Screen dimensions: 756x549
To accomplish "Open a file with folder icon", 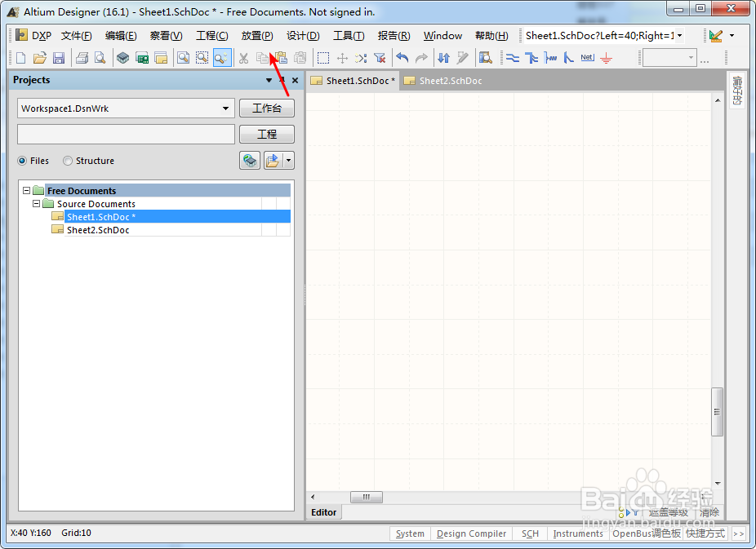I will 39,58.
